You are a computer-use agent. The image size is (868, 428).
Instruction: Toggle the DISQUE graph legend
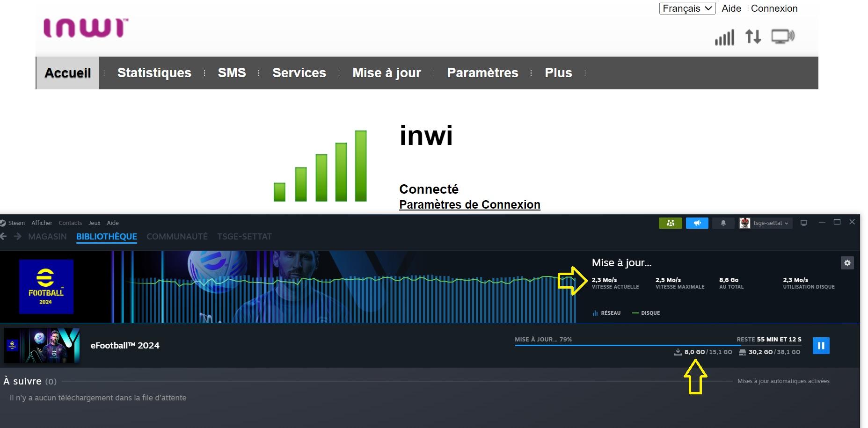tap(646, 313)
